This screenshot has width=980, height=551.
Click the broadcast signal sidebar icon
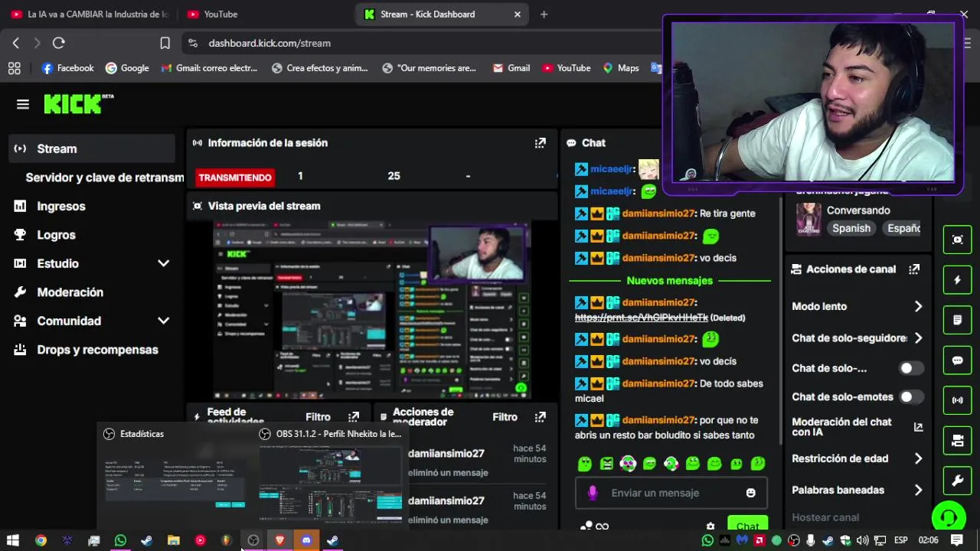pyautogui.click(x=957, y=400)
